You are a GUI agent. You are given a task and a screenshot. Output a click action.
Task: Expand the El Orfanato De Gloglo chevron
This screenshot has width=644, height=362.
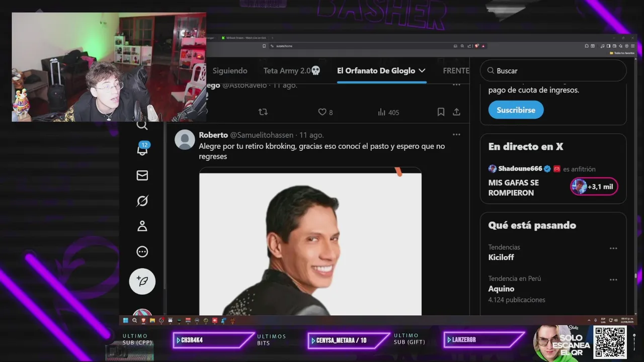[422, 71]
